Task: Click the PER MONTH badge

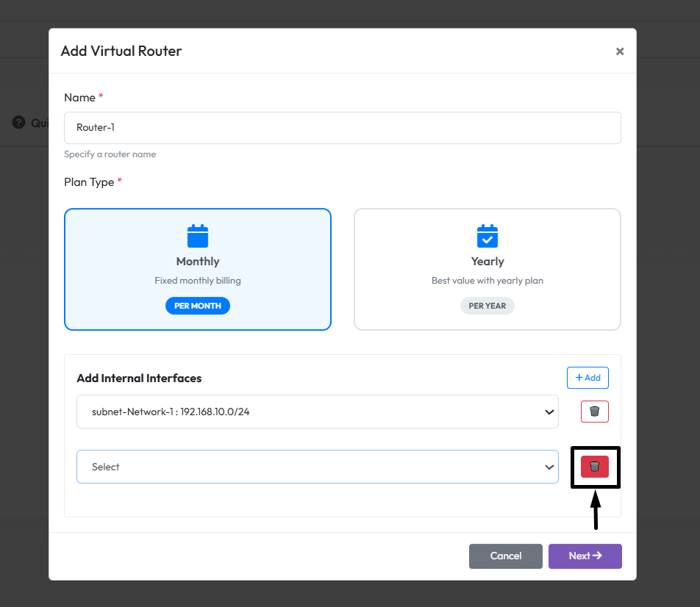Action: pos(198,306)
